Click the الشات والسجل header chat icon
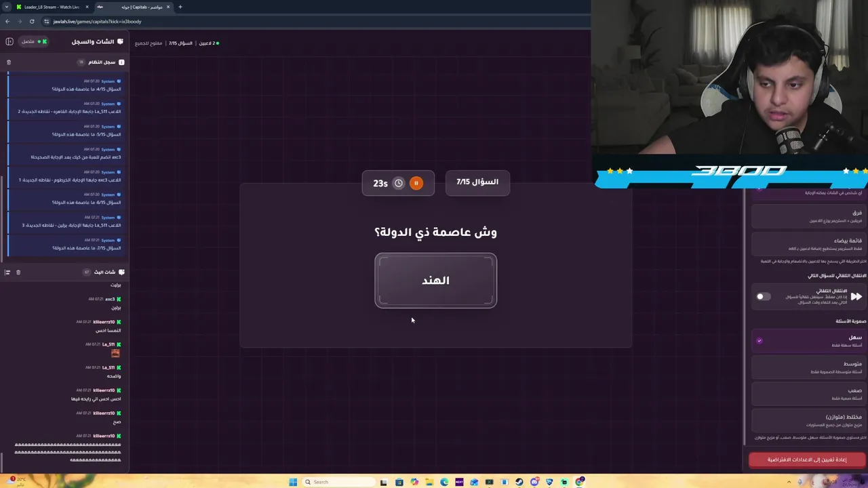Image resolution: width=868 pixels, height=488 pixels. point(121,42)
